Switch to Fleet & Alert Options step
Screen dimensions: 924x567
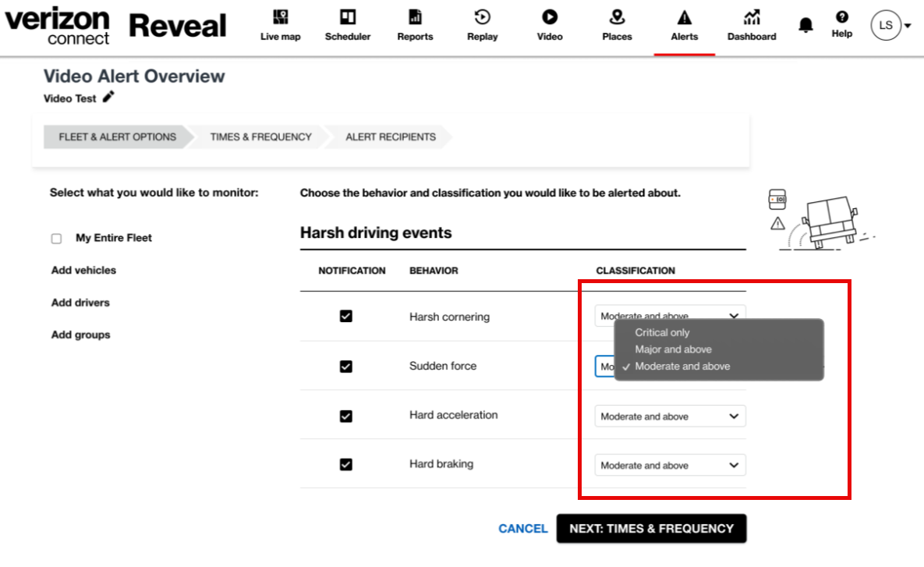point(117,136)
